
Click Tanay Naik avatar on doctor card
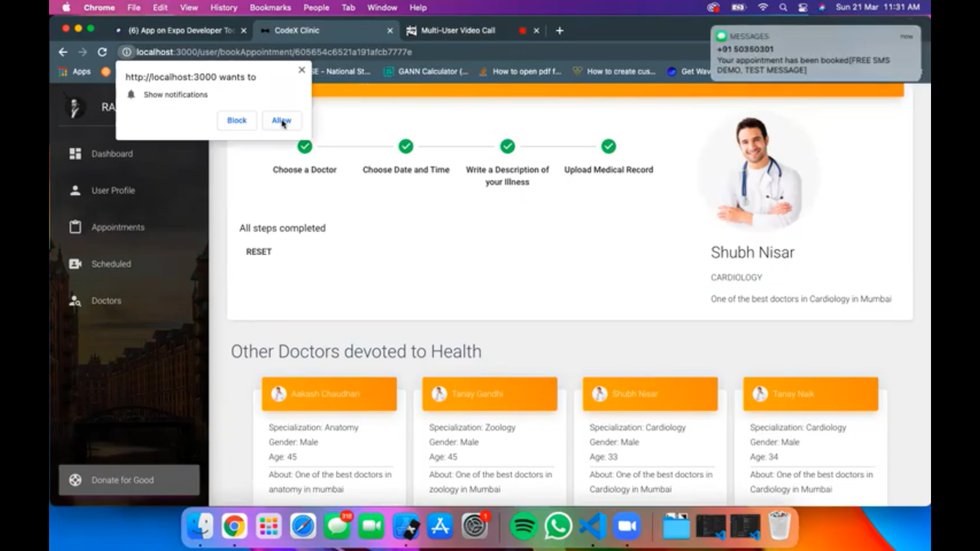[760, 394]
